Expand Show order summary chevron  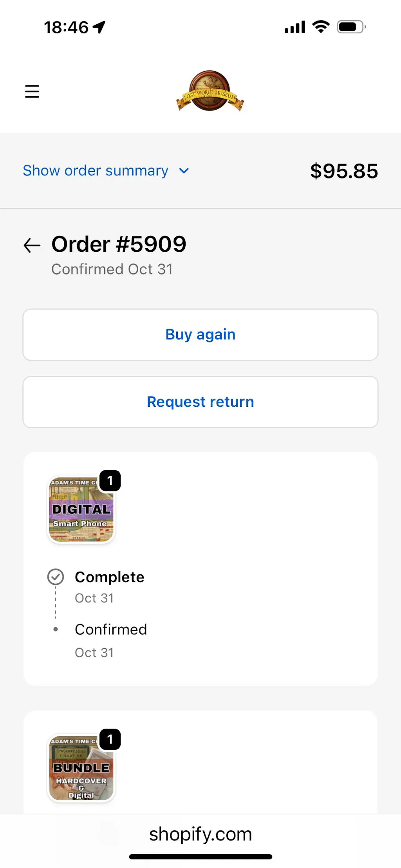click(184, 171)
